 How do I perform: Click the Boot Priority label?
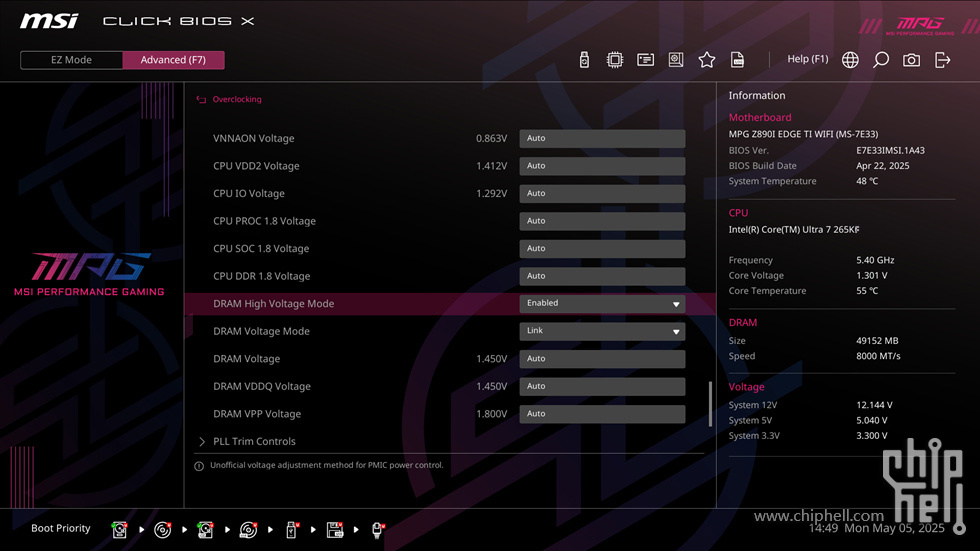[x=61, y=529]
